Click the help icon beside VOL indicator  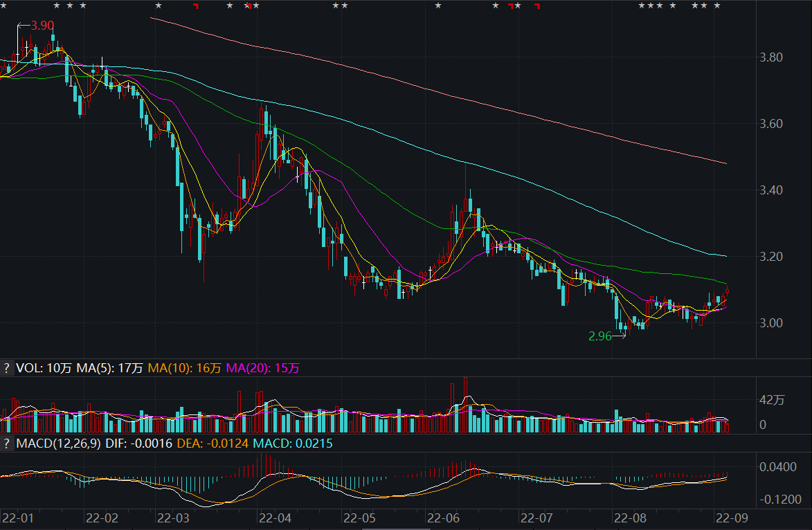point(7,369)
